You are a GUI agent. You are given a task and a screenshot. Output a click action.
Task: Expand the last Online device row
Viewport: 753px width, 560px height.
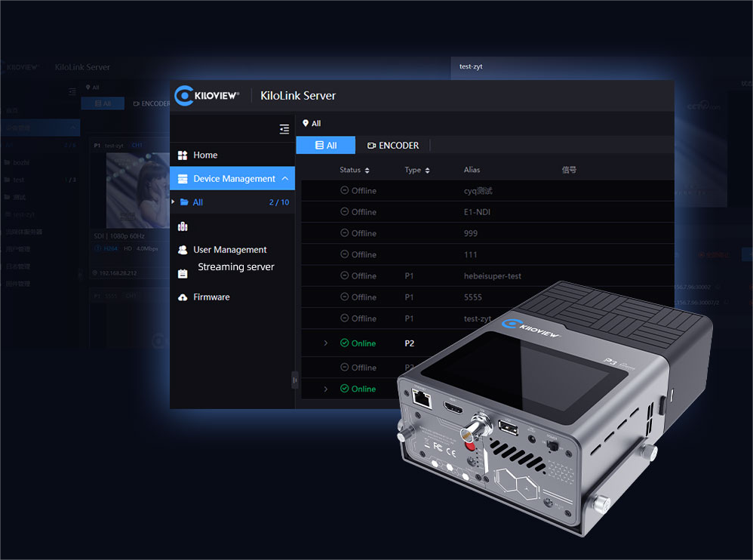pyautogui.click(x=326, y=389)
